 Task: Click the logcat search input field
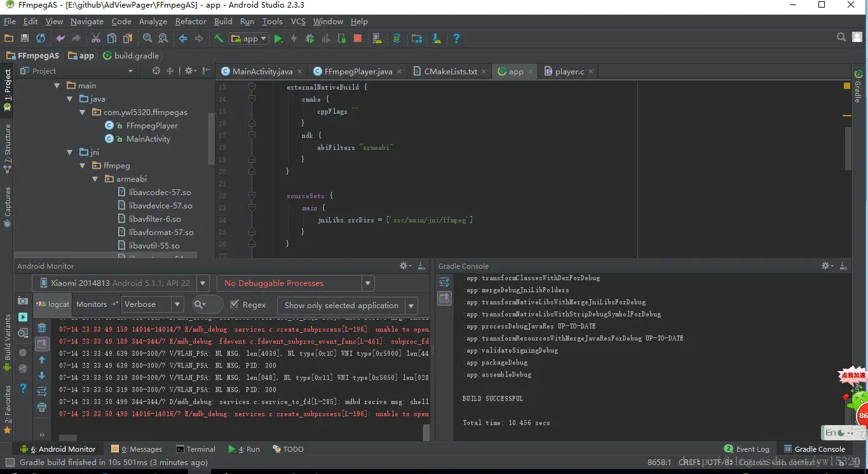click(x=207, y=305)
